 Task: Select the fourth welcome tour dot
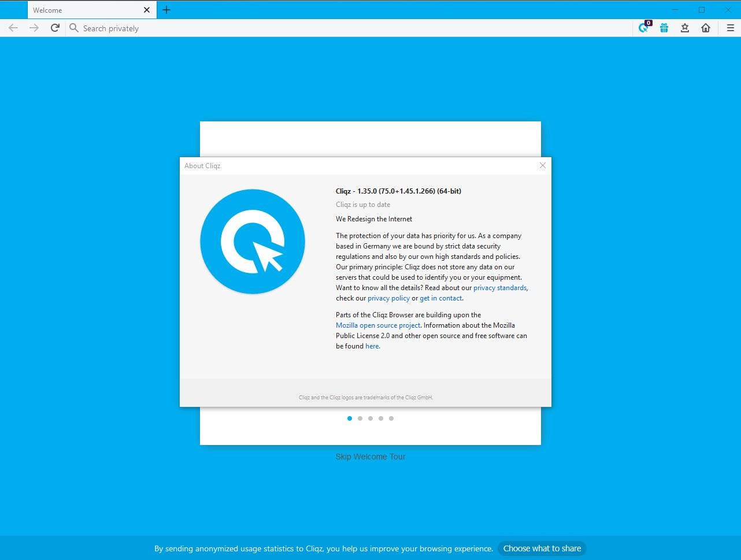(x=381, y=418)
